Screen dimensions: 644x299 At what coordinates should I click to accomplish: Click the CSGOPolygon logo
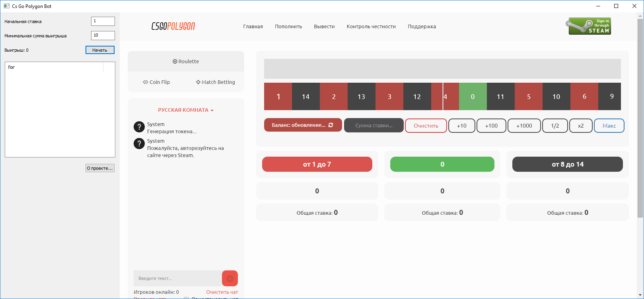(173, 26)
